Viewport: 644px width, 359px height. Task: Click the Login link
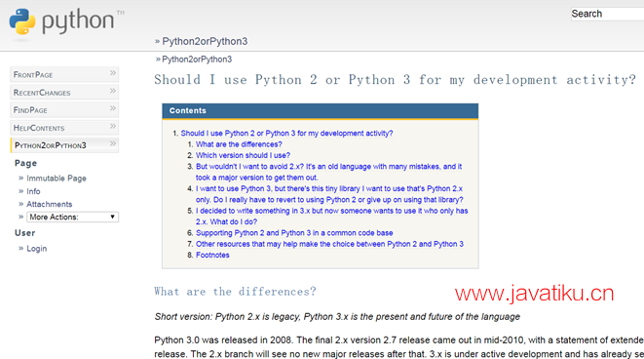(37, 249)
